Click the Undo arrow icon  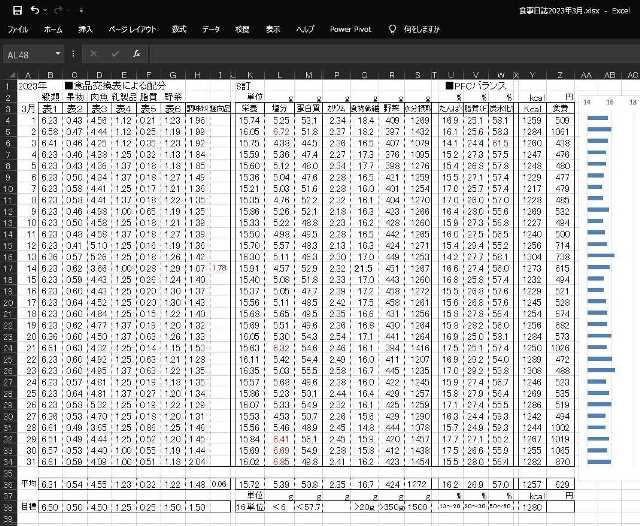point(35,10)
